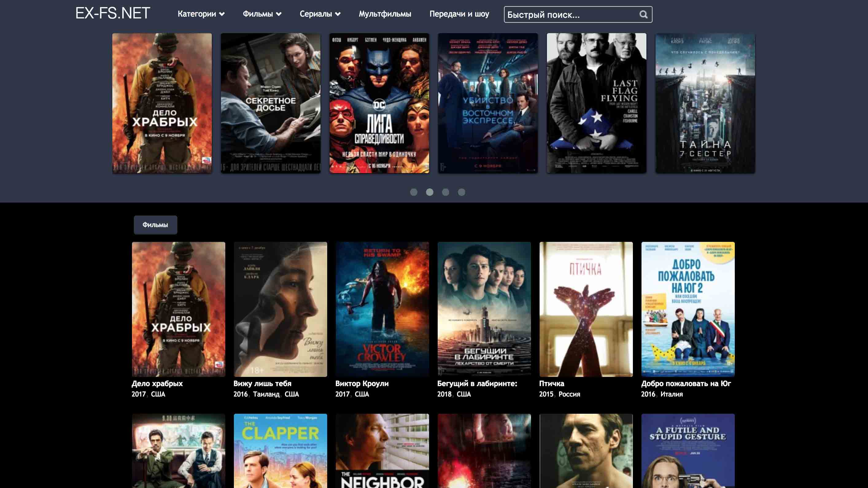Click the Вижу лишь тебя title link

(262, 384)
